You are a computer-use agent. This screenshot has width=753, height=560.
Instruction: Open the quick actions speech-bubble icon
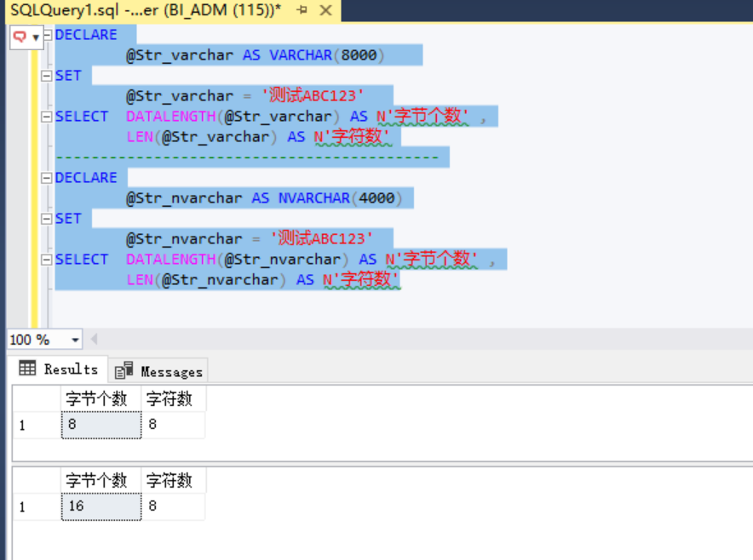20,37
